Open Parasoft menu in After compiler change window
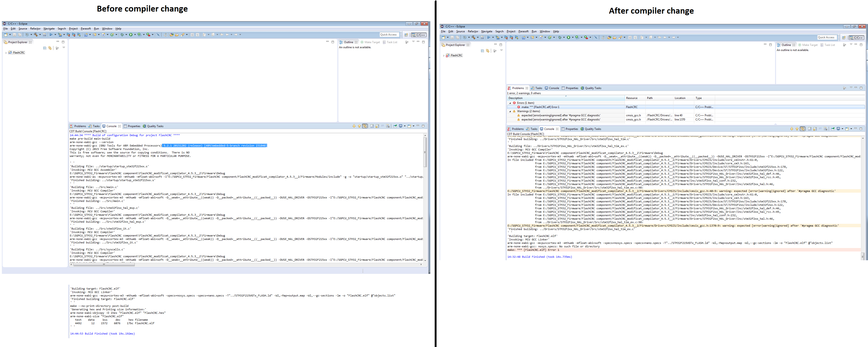 523,31
